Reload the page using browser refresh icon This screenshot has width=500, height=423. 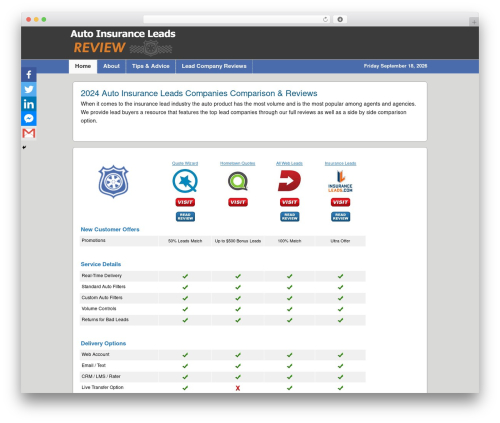325,19
